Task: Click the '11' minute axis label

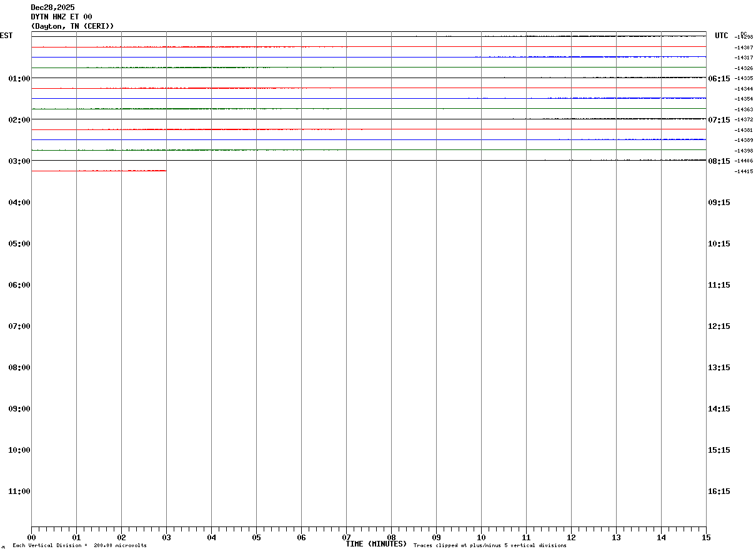Action: pyautogui.click(x=526, y=537)
